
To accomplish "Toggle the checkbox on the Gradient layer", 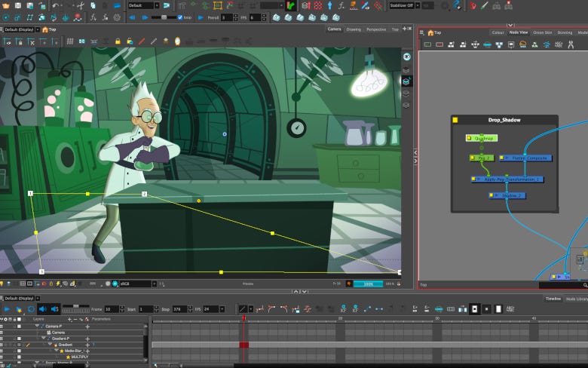I will (x=19, y=345).
